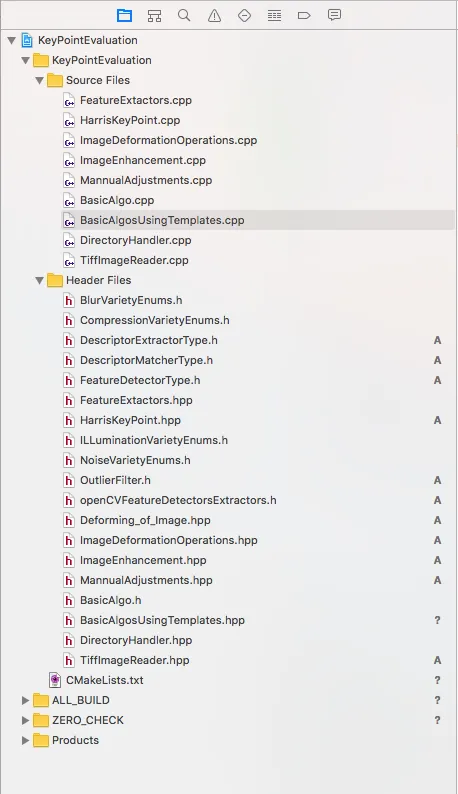This screenshot has width=458, height=794.
Task: Click the ImageEnhancement.cpp file icon
Action: (69, 161)
